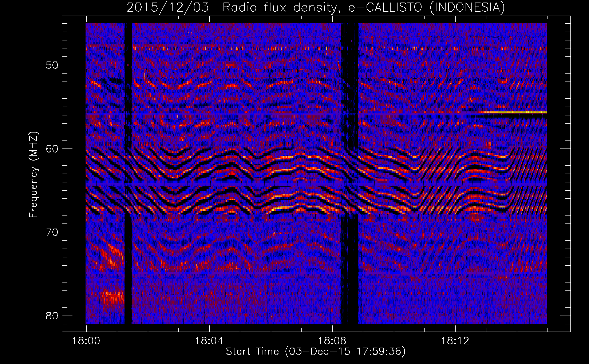Image resolution: width=589 pixels, height=364 pixels.
Task: Click the 60 frequency tick label
Action: click(x=52, y=149)
